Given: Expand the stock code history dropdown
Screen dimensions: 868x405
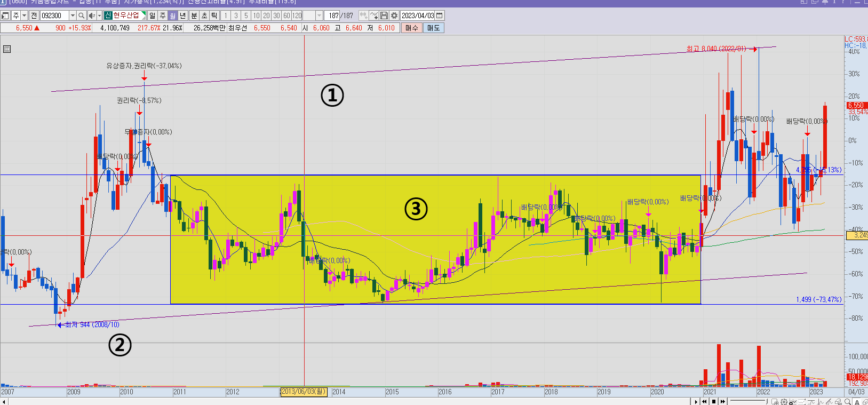Looking at the screenshot, I should [73, 15].
